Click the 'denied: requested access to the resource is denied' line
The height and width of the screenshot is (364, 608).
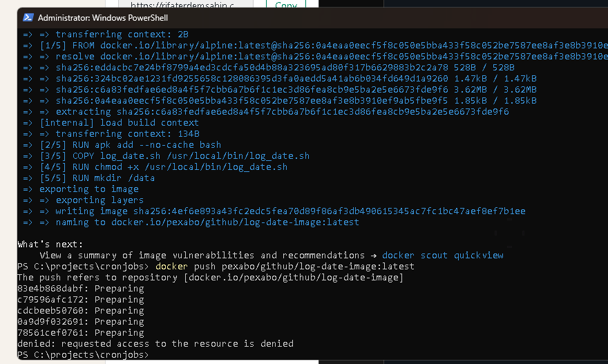(x=155, y=344)
